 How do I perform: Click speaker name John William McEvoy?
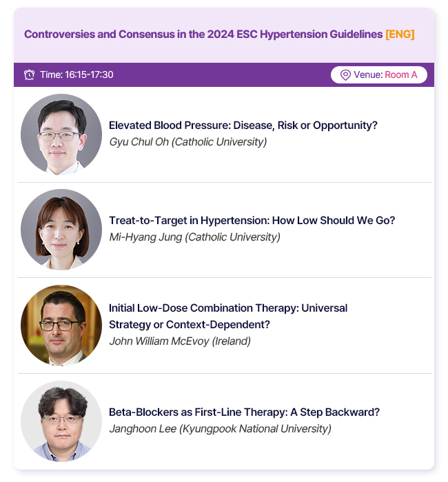click(x=180, y=341)
